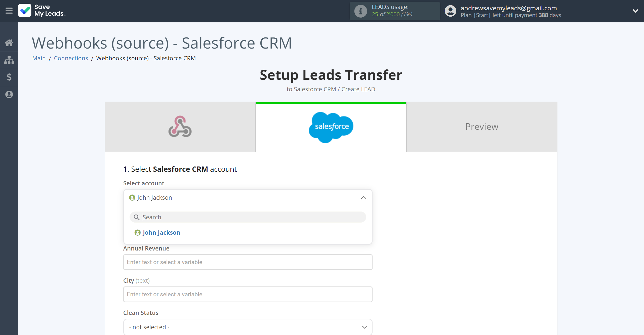Select the Salesforce tab
This screenshot has width=644, height=335.
coord(331,127)
